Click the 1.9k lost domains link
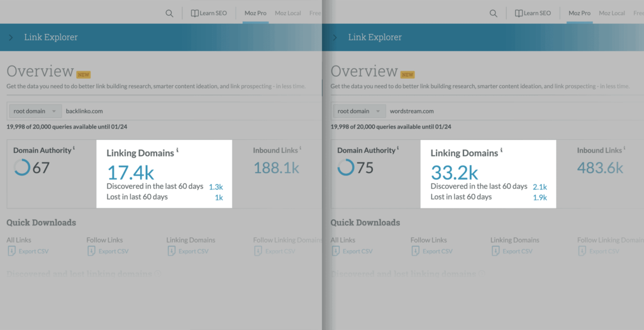The image size is (644, 330). pos(540,198)
